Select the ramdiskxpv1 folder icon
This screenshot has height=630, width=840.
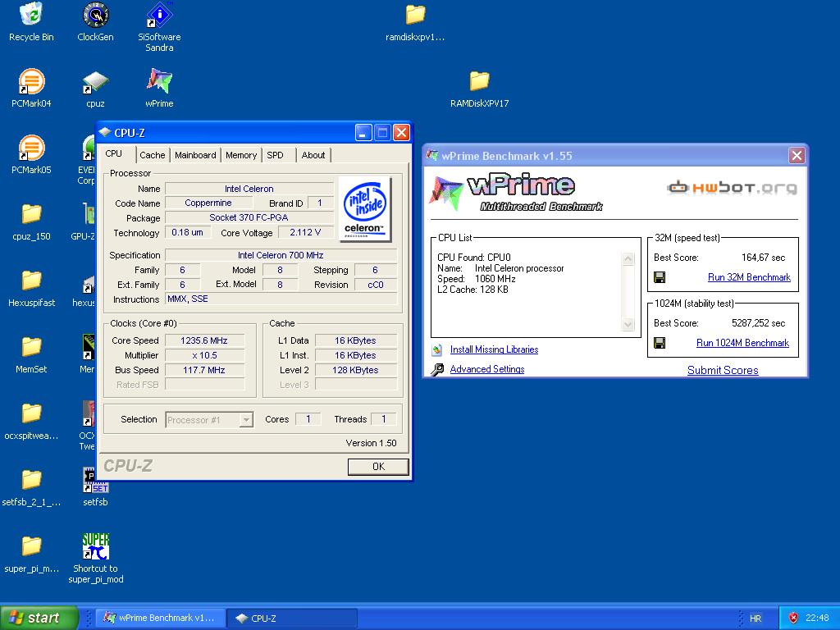tap(415, 22)
